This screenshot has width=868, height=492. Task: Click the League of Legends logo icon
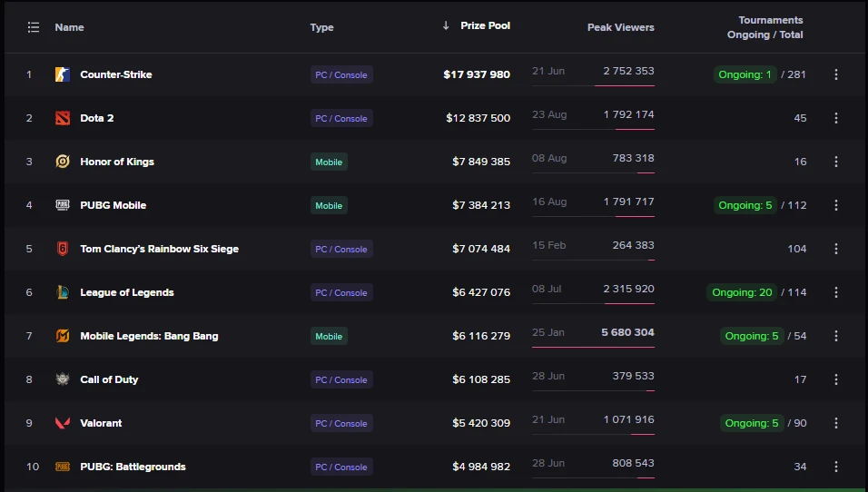coord(63,292)
